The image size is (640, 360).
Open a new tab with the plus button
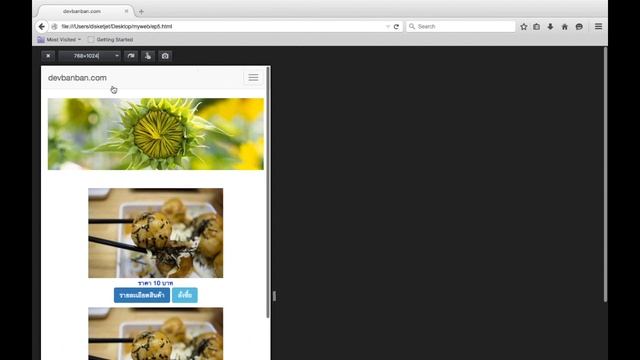(141, 12)
